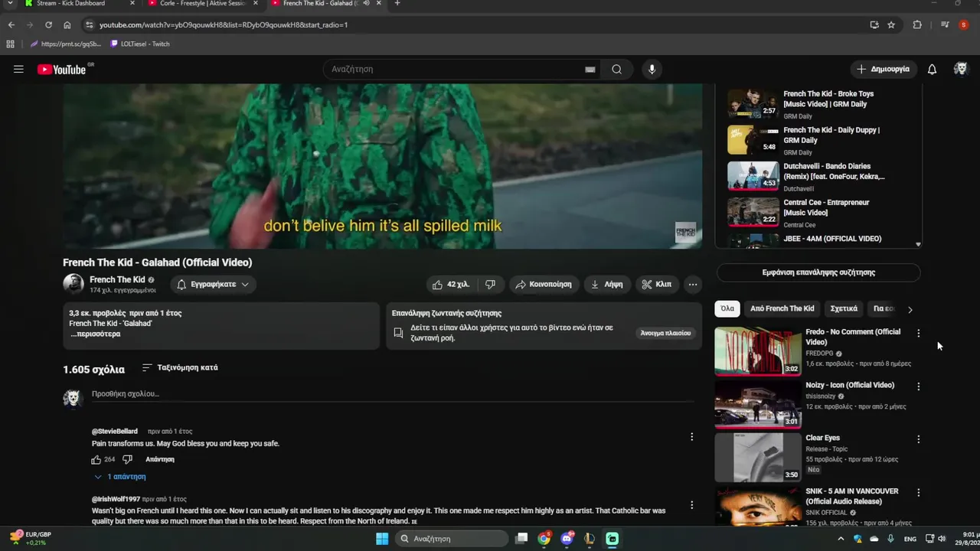
Task: Start voice search with microphone icon
Action: pos(652,70)
